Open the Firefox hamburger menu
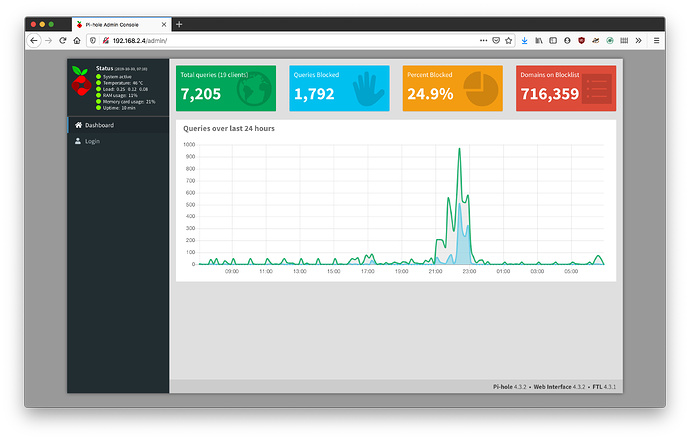 tap(656, 40)
